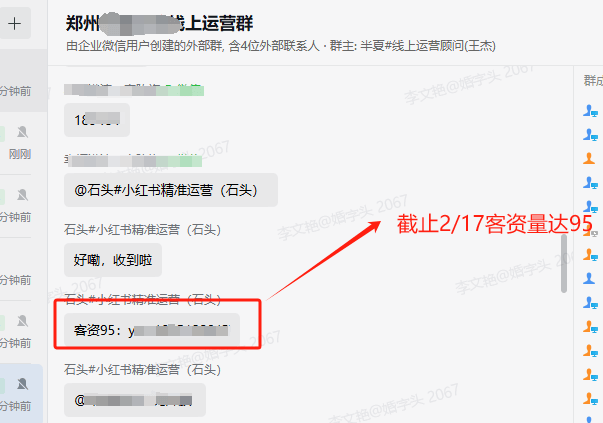Select the highlighted conversation in the chat list

pyautogui.click(x=21, y=393)
